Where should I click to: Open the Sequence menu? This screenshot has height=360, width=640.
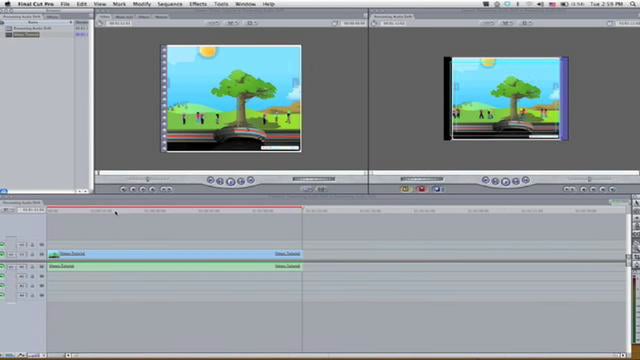(170, 4)
